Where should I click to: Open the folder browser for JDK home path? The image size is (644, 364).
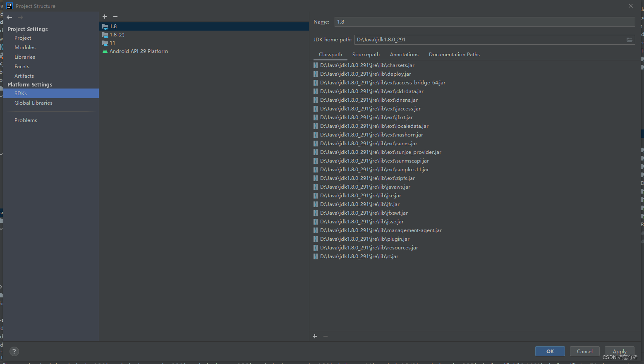click(x=630, y=39)
